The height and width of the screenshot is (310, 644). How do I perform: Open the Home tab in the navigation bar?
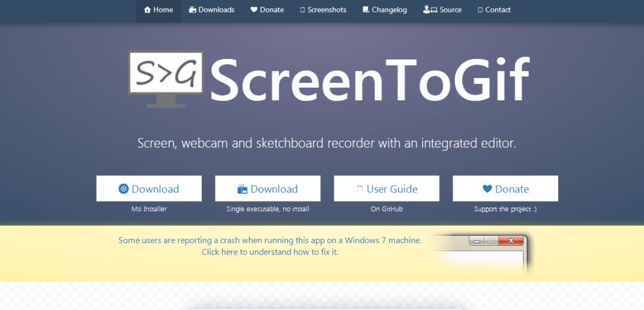click(x=158, y=10)
